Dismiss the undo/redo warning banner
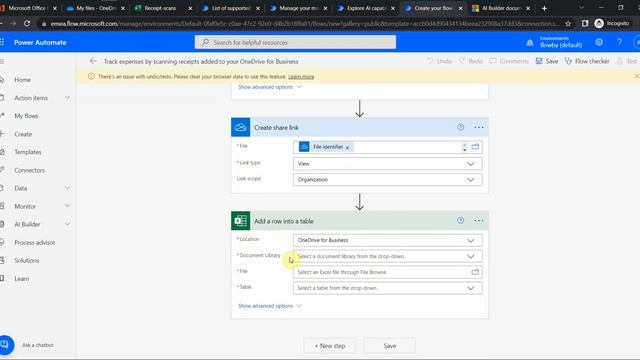The width and height of the screenshot is (640, 360). click(636, 76)
